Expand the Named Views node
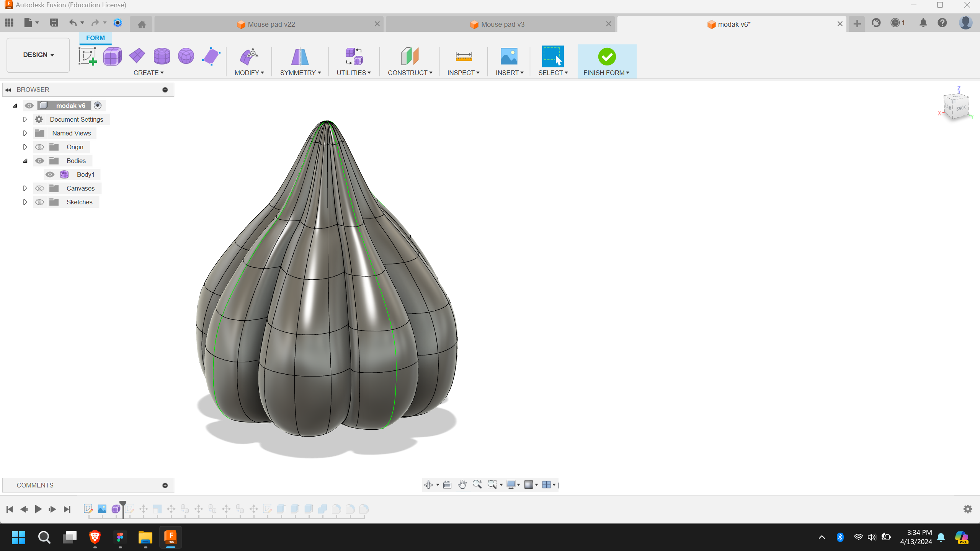The width and height of the screenshot is (980, 551). click(x=25, y=133)
